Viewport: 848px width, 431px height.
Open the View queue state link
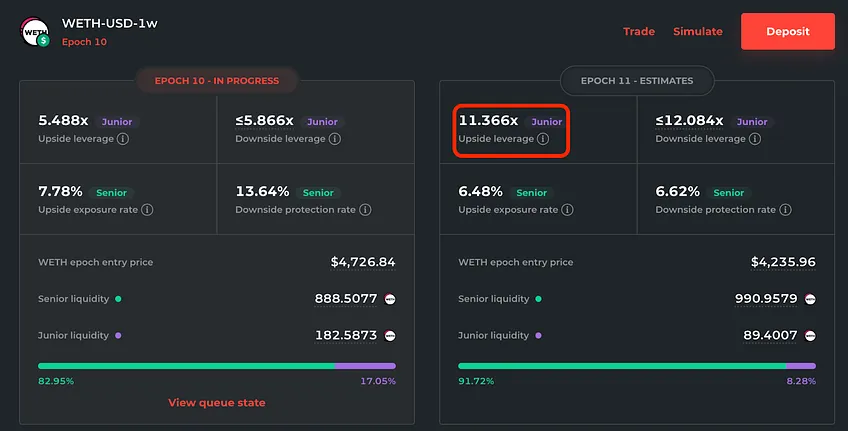[x=217, y=403]
